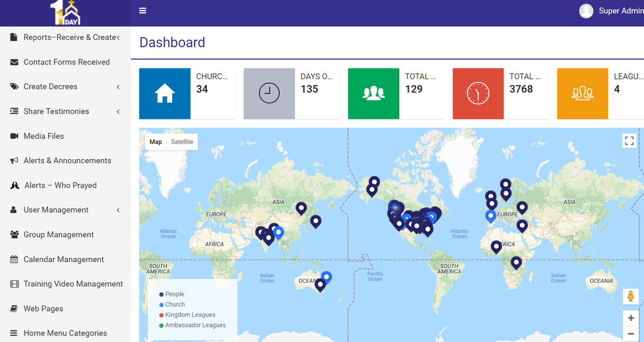This screenshot has height=342, width=644.
Task: Click the light blue church pin in Australia
Action: click(327, 276)
